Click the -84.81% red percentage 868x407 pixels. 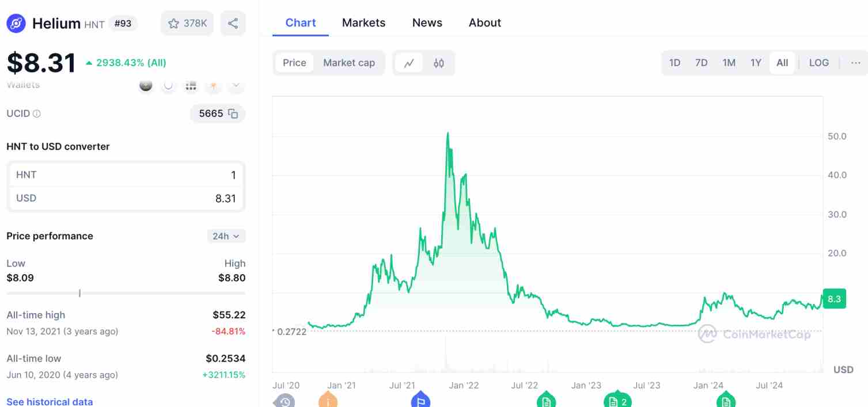coord(229,331)
